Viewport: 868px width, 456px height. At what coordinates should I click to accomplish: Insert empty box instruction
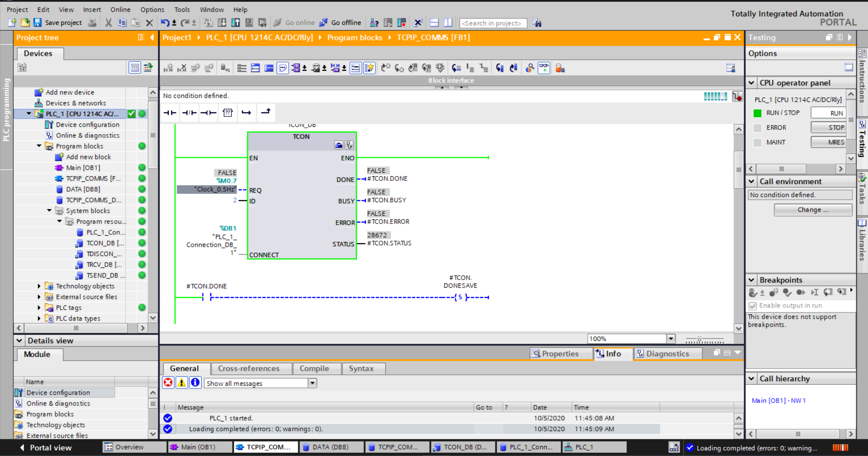click(228, 112)
